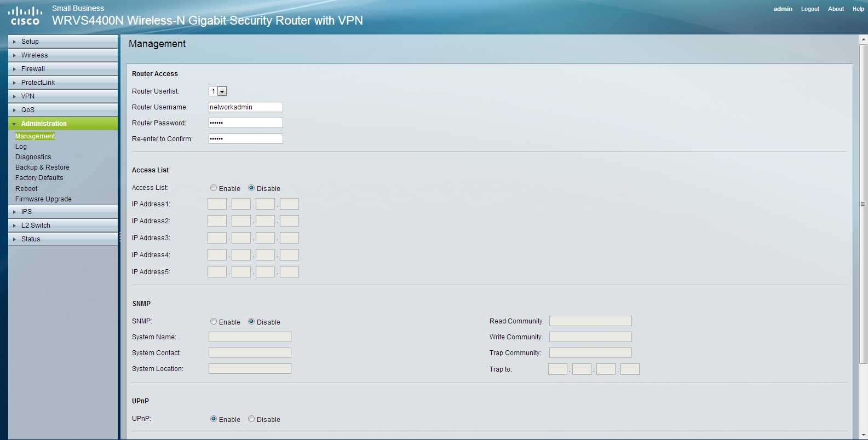Expand the Firewall menu section

(63, 69)
